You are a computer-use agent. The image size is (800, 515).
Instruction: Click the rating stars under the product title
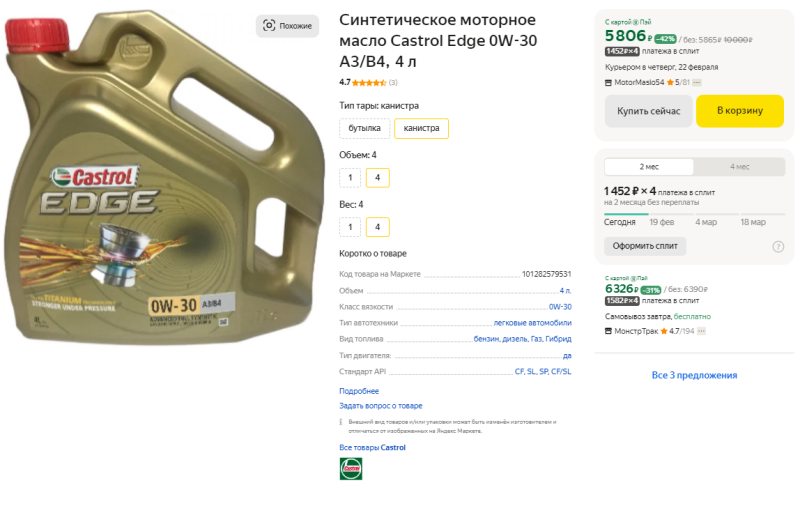pyautogui.click(x=369, y=83)
